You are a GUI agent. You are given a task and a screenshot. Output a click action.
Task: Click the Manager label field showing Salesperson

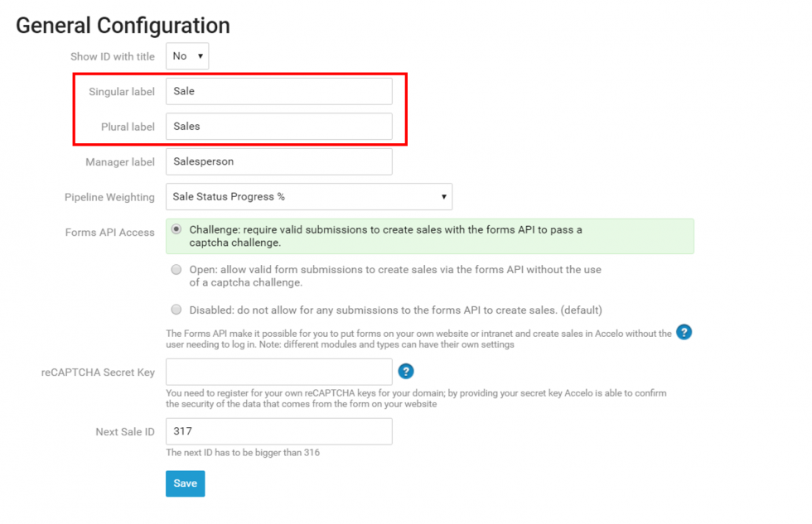coord(278,161)
